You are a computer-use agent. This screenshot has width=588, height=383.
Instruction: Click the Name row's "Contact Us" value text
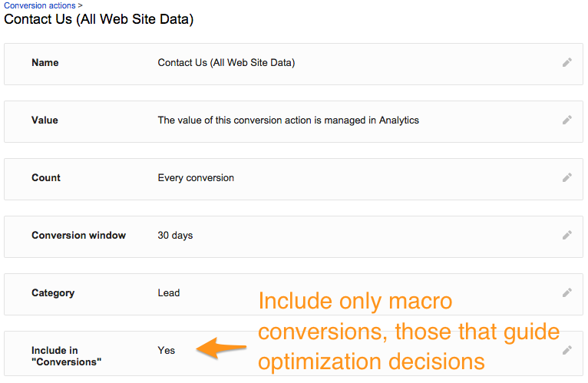226,63
